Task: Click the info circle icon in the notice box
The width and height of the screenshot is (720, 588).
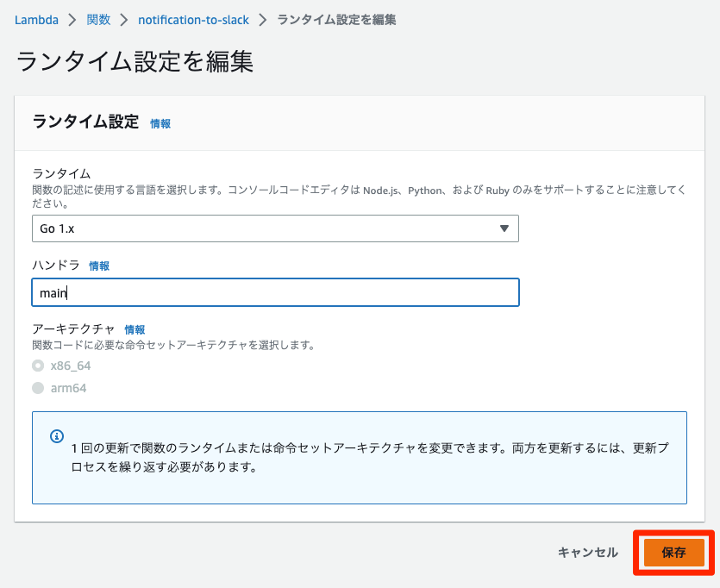Action: pyautogui.click(x=57, y=436)
